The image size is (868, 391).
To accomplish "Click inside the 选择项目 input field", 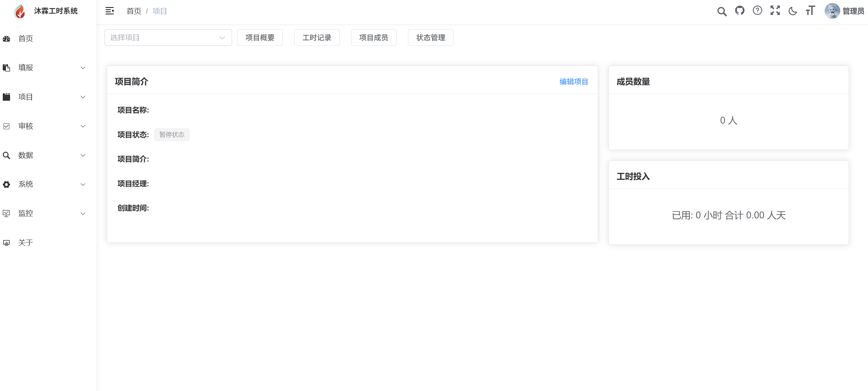I will [156, 38].
